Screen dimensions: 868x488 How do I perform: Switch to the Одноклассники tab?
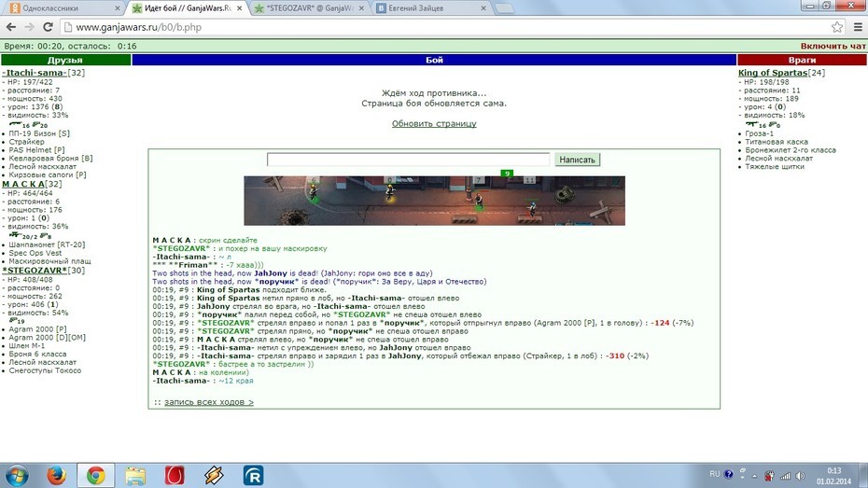(x=63, y=8)
